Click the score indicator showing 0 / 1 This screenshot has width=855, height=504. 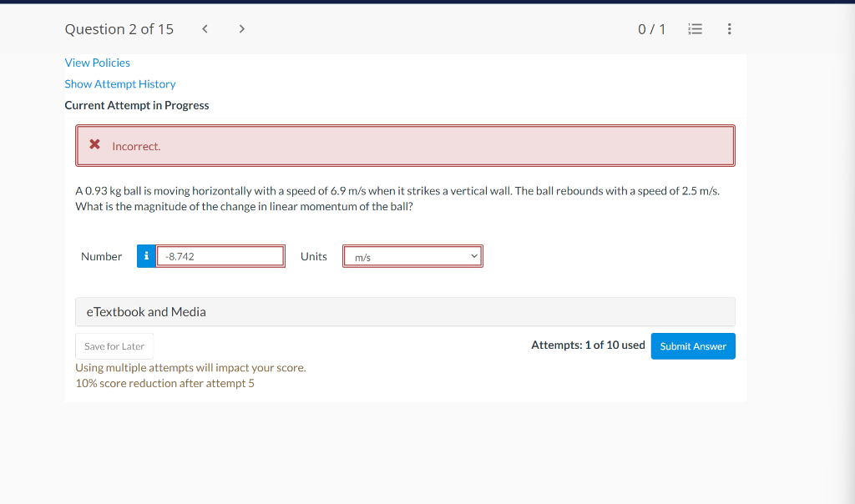(x=652, y=28)
